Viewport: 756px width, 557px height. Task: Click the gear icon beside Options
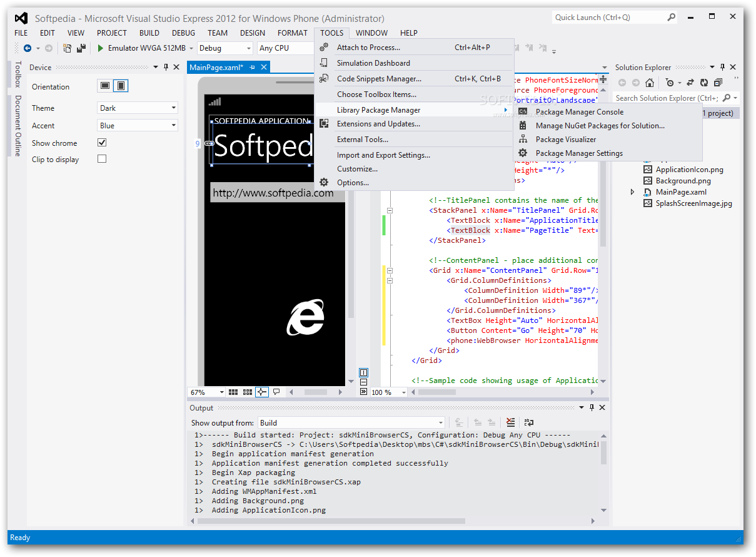point(324,183)
